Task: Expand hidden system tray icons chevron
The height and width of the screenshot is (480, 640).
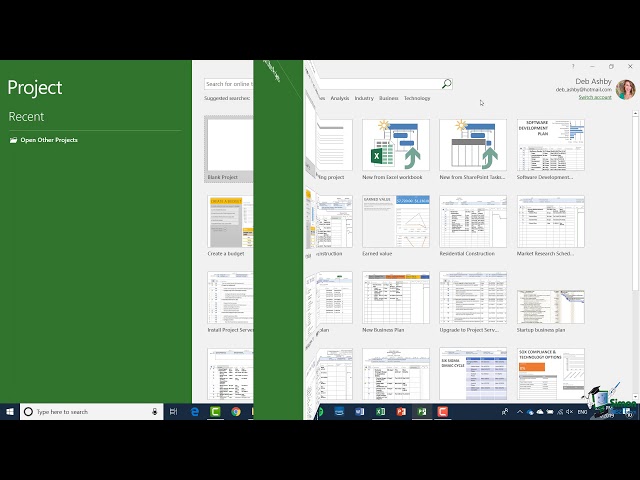Action: pyautogui.click(x=520, y=412)
